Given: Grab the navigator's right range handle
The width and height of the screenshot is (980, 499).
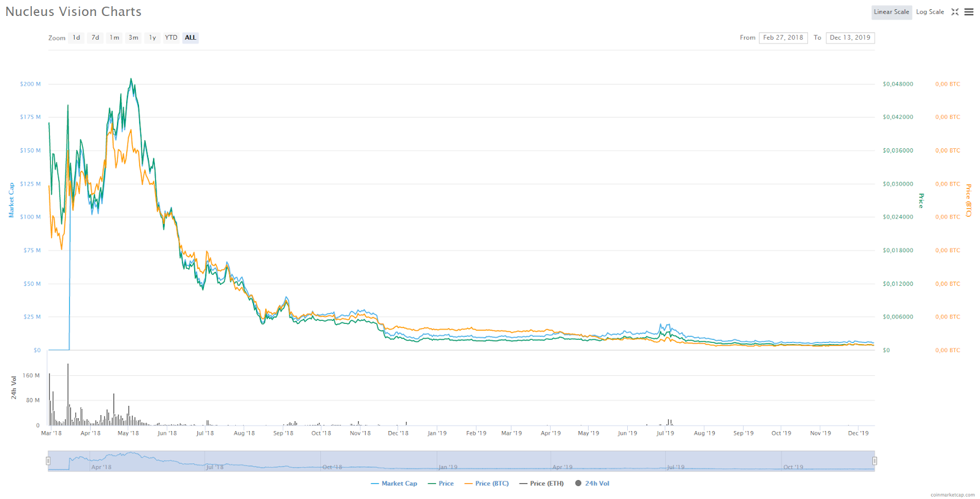Looking at the screenshot, I should pos(875,461).
